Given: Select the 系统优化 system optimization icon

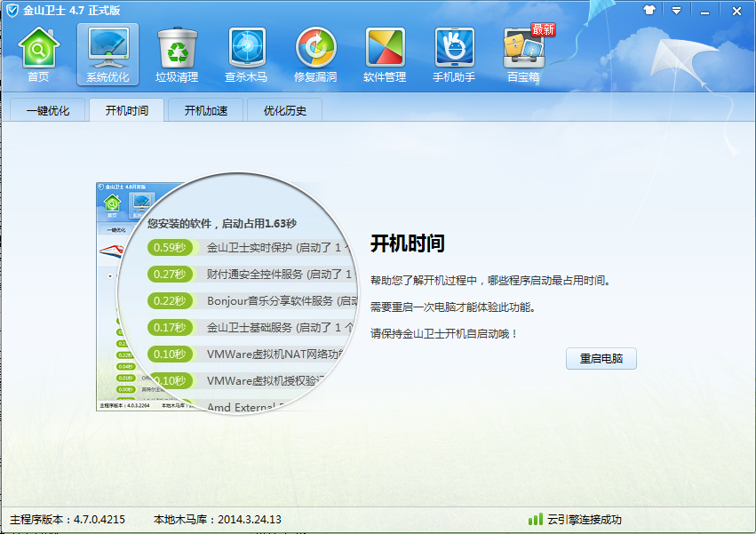Looking at the screenshot, I should tap(107, 53).
